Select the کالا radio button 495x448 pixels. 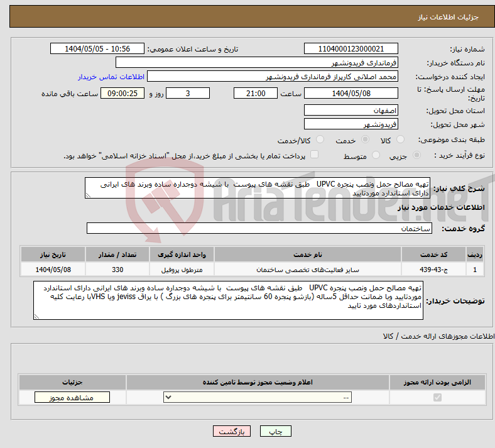400,139
